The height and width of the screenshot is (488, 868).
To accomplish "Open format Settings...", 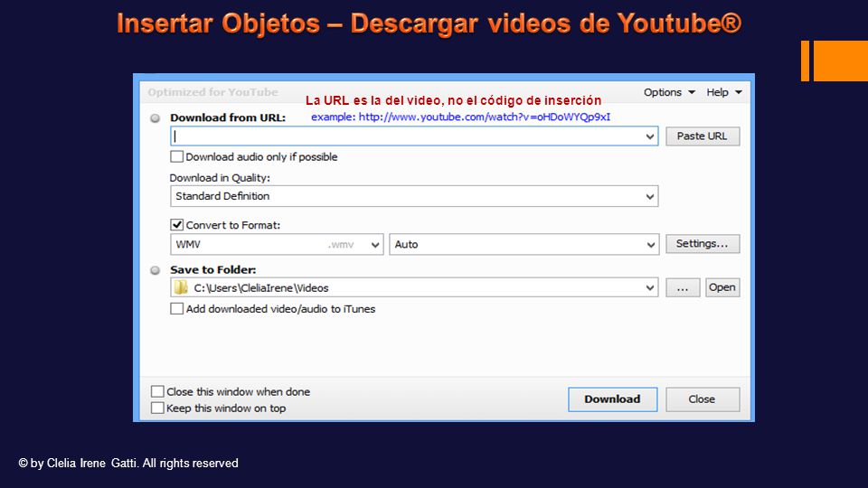I will click(x=703, y=243).
